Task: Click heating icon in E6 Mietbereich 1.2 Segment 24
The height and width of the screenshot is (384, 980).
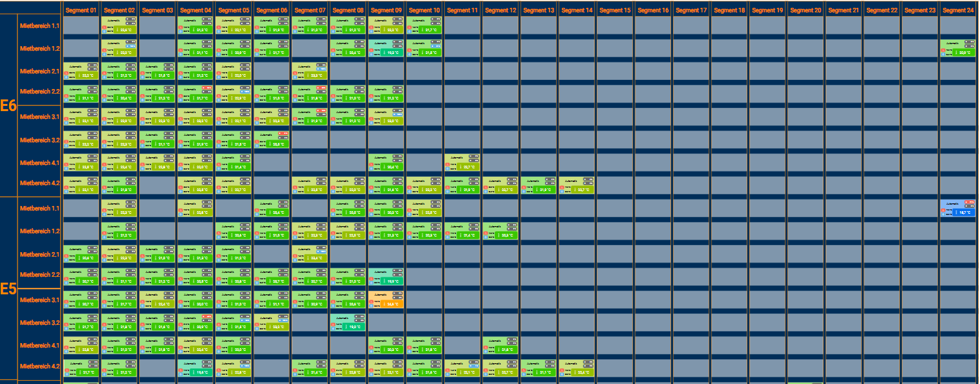Action: tap(944, 49)
